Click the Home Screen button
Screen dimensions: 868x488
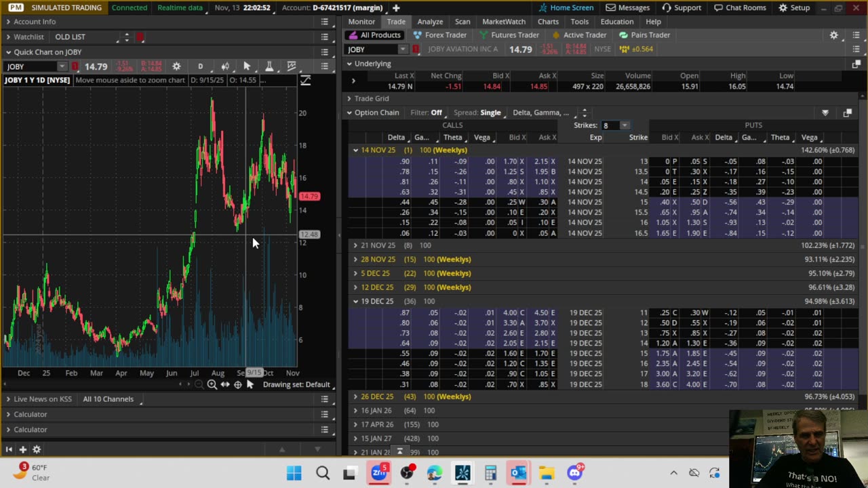(x=566, y=7)
